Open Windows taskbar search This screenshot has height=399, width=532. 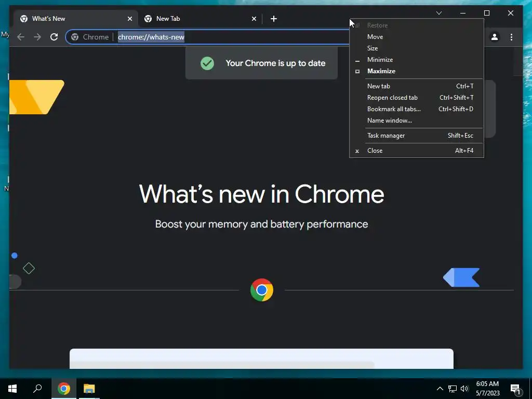[37, 389]
